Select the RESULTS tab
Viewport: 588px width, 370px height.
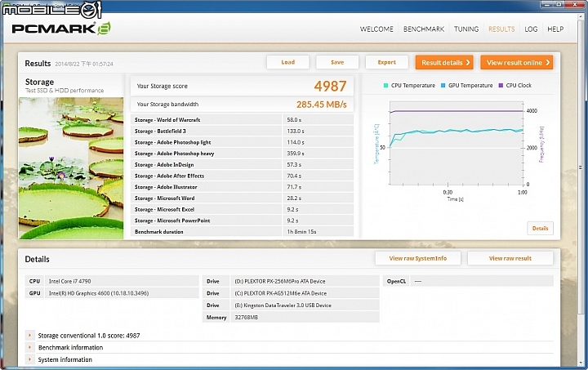[x=501, y=29]
